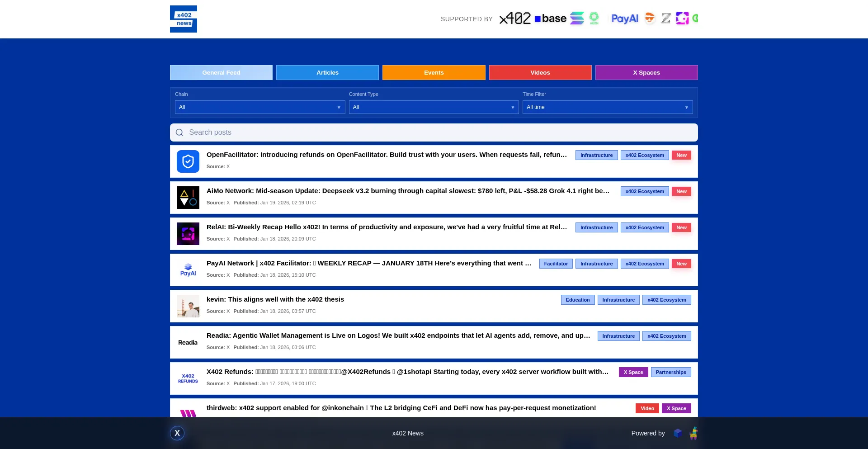This screenshot has height=449, width=868.
Task: Switch to the Articles tab
Action: 327,73
